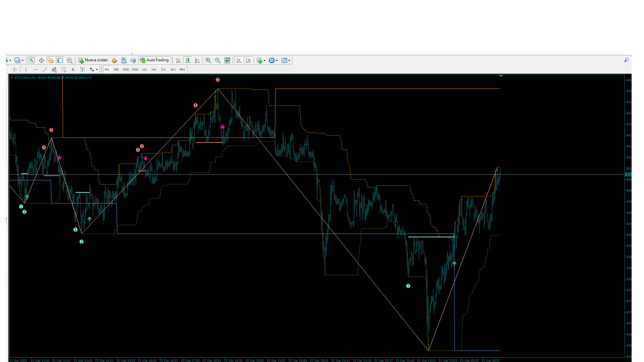Draw a vertical line tool
This screenshot has height=362, width=644.
[26, 70]
